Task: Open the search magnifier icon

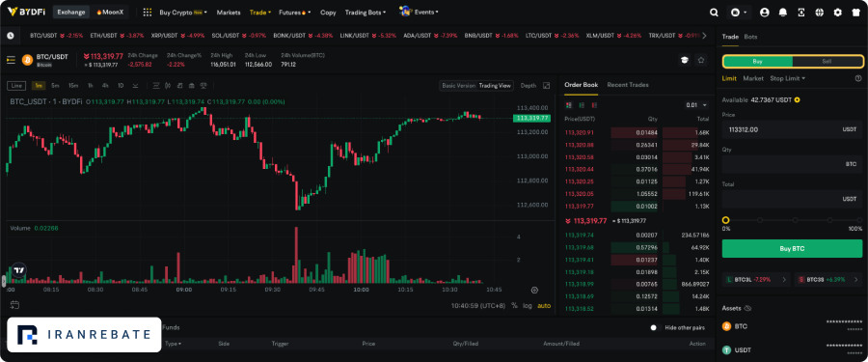Action: tap(714, 13)
